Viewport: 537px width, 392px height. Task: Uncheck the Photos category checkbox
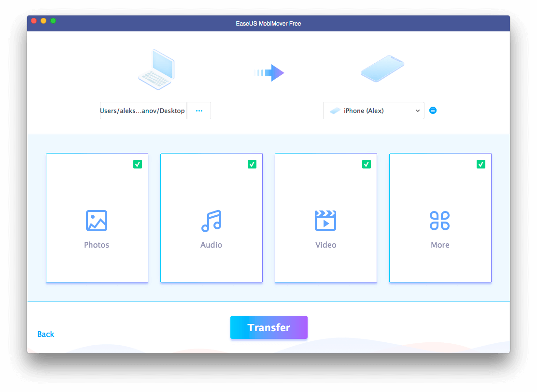point(138,164)
